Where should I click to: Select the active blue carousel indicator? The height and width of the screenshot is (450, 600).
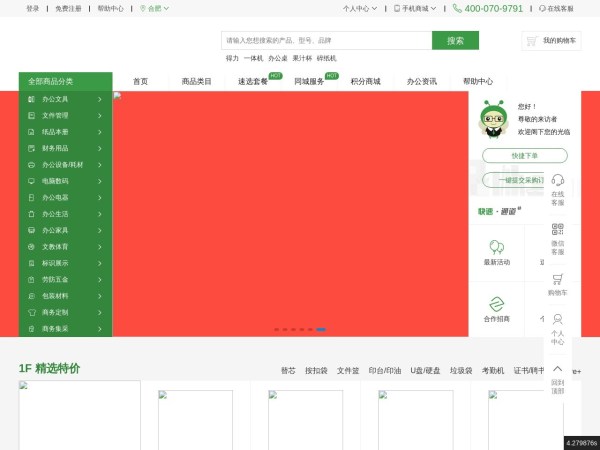click(321, 329)
